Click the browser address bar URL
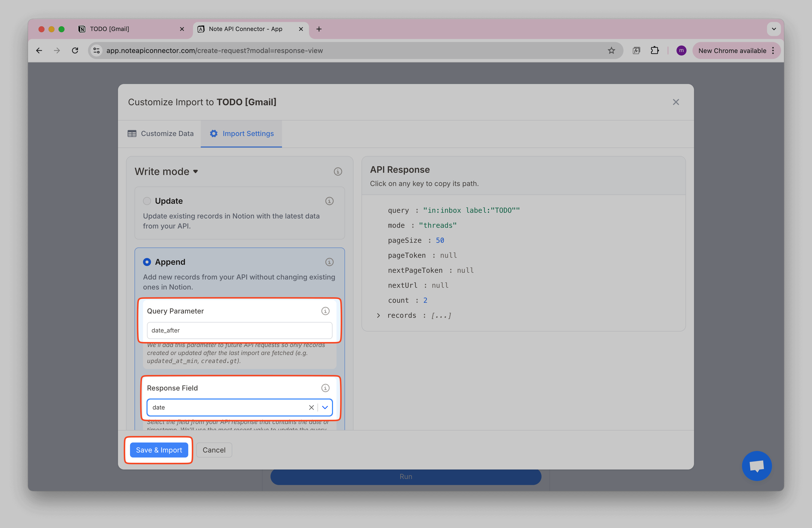 [x=214, y=50]
